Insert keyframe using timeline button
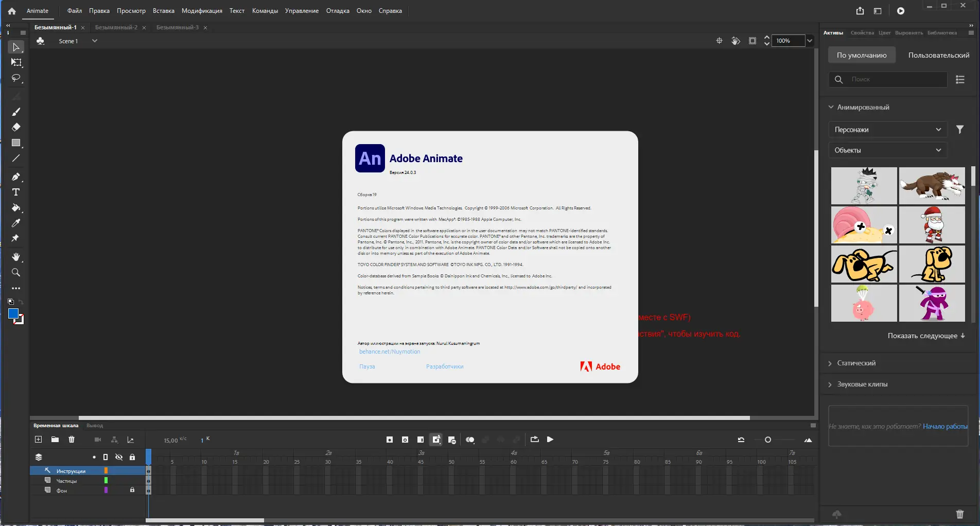Viewport: 980px width, 526px height. click(x=390, y=440)
